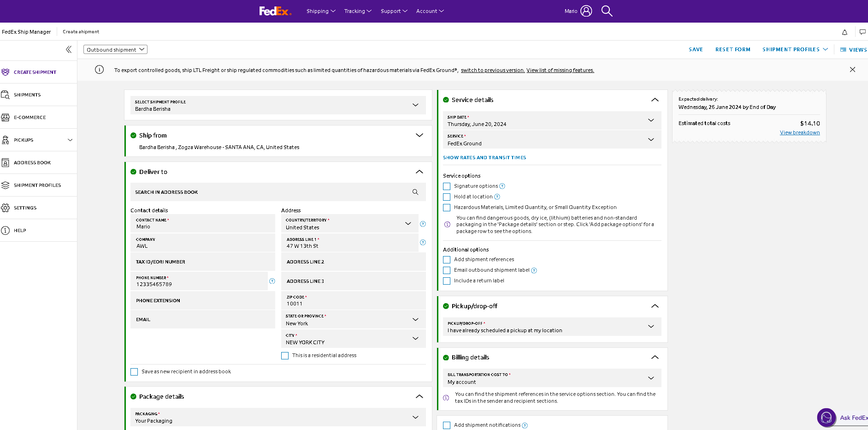Image resolution: width=868 pixels, height=430 pixels.
Task: Go to E-Commerce in the sidebar
Action: point(30,118)
